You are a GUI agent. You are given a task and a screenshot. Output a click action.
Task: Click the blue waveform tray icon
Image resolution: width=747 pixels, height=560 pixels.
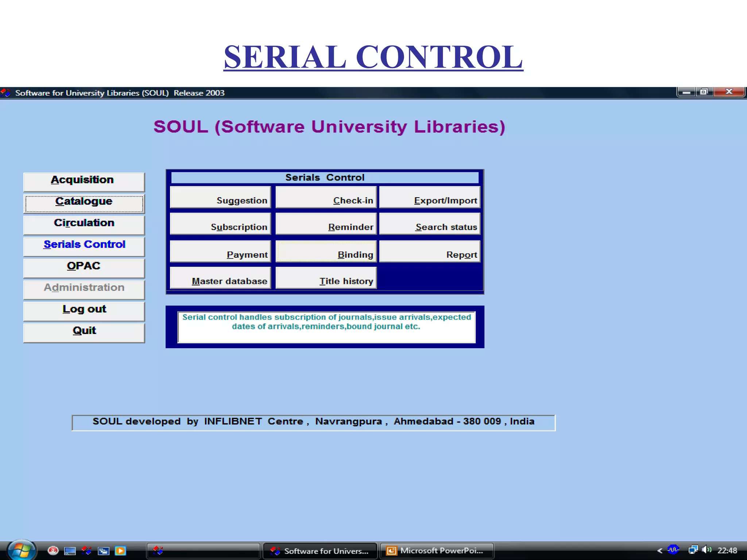673,549
